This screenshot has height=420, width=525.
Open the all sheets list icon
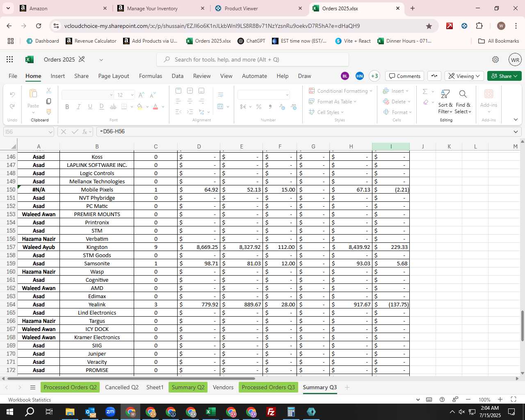tap(33, 387)
